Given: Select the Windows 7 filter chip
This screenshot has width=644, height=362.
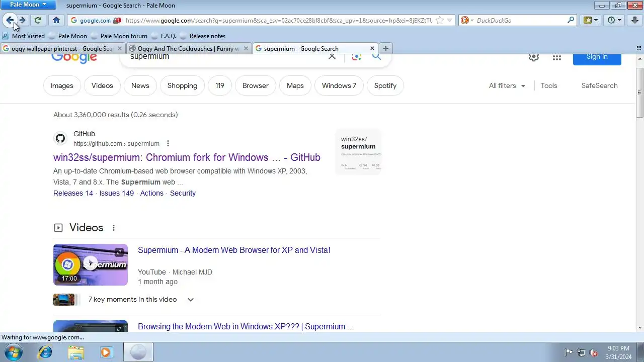Looking at the screenshot, I should [339, 85].
